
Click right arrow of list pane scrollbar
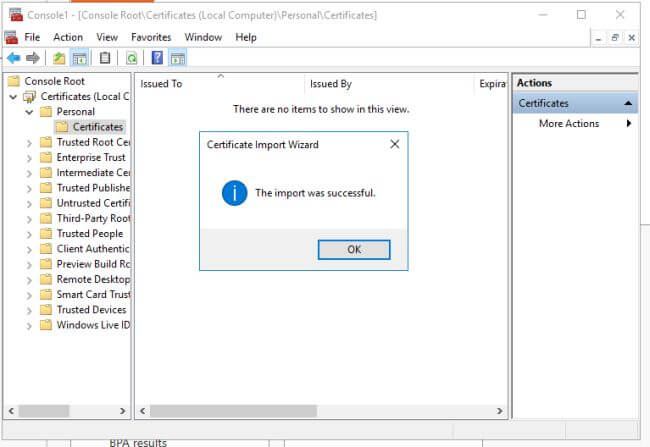(x=500, y=411)
